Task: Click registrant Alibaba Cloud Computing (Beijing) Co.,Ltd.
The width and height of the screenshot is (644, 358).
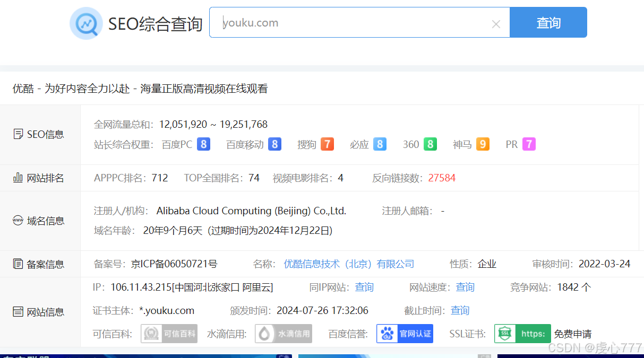Action: tap(251, 211)
